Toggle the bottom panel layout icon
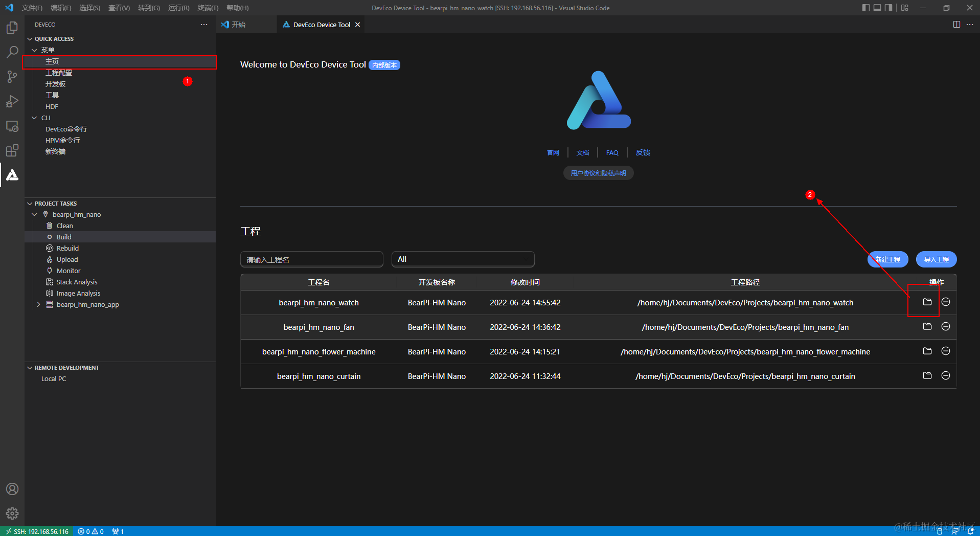Viewport: 980px width, 536px height. 877,8
